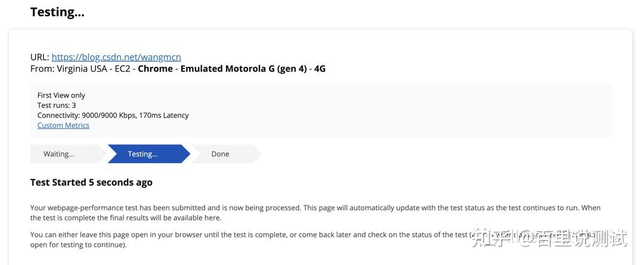Viewport: 644px width, 265px height.
Task: Click the bold 4G connection label
Action: tap(320, 68)
